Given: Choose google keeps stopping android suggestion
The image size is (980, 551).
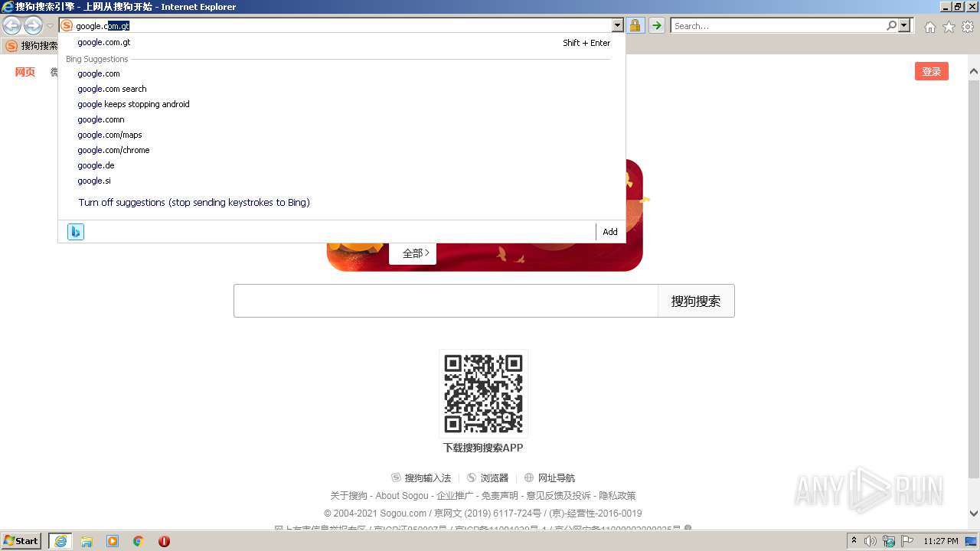Looking at the screenshot, I should tap(341, 104).
